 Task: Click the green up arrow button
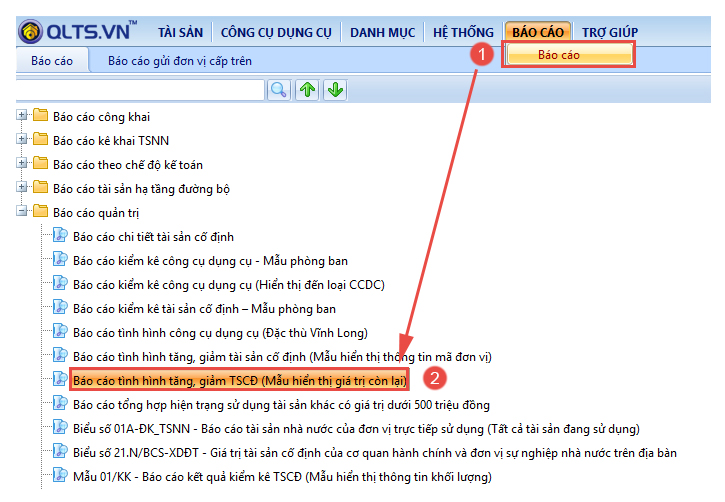point(307,90)
